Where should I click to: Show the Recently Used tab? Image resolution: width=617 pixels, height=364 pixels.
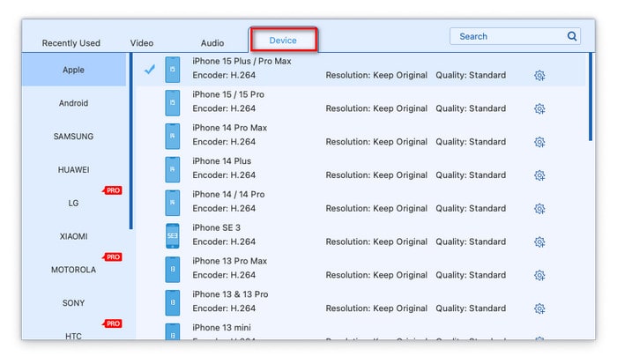click(71, 43)
